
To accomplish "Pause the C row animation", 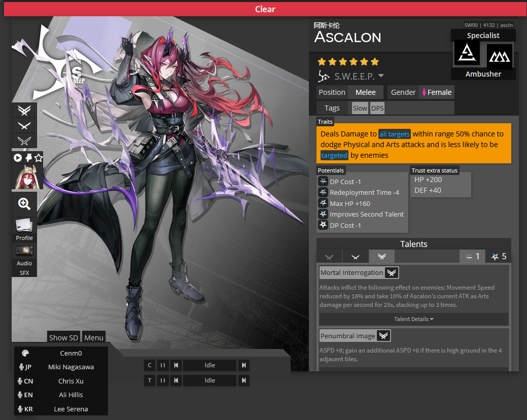I will tap(163, 365).
